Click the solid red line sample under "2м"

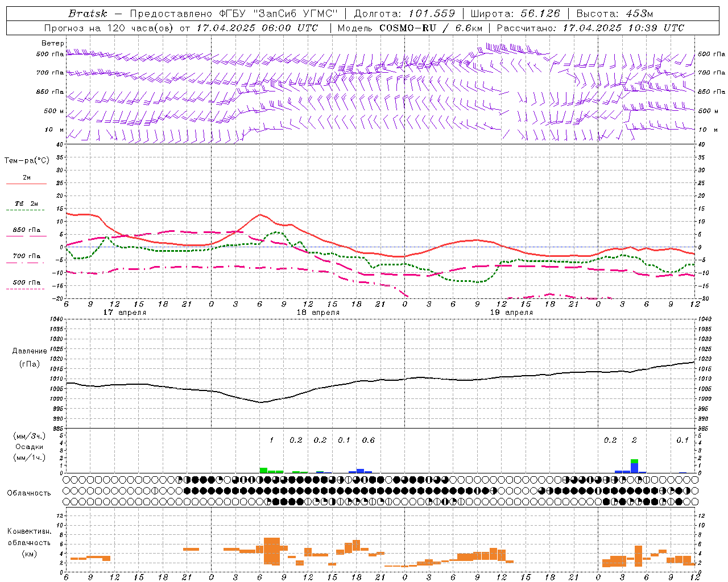click(26, 184)
